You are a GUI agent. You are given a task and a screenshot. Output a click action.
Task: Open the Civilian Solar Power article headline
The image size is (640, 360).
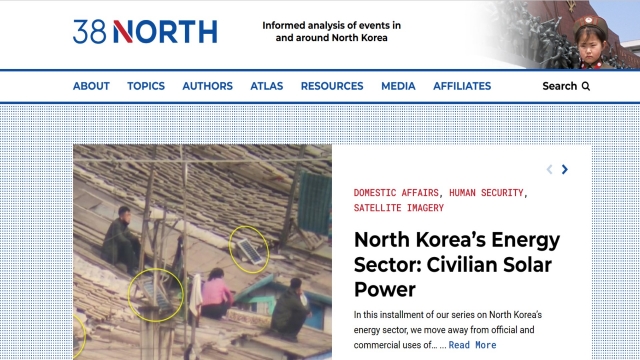tap(457, 264)
